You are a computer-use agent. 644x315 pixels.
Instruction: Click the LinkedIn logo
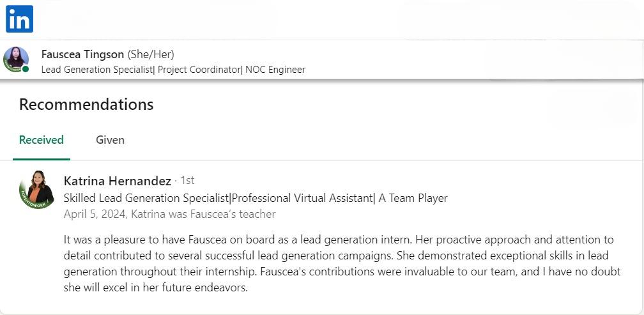pos(19,19)
